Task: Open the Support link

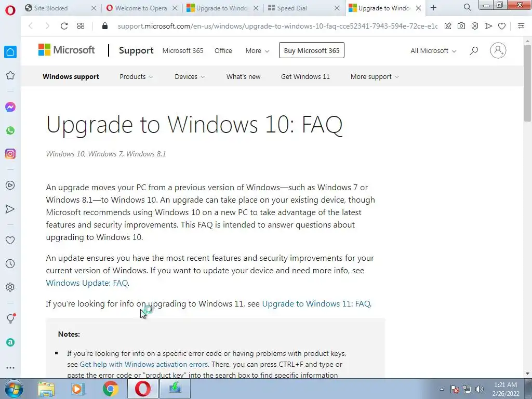Action: [x=136, y=50]
